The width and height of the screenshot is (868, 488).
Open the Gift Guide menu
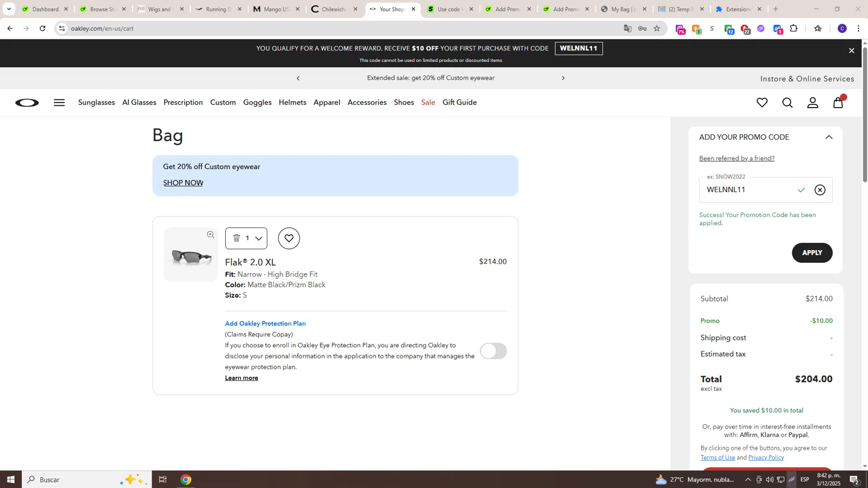tap(459, 102)
